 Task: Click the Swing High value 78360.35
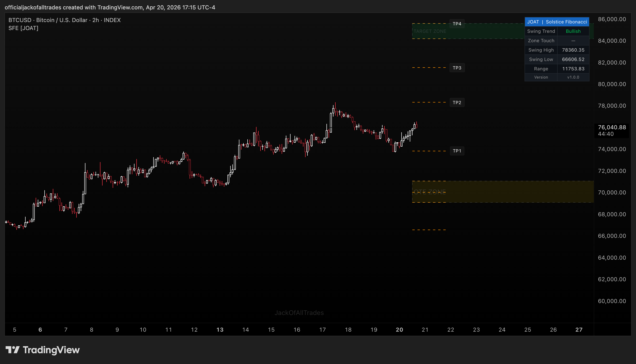(573, 50)
